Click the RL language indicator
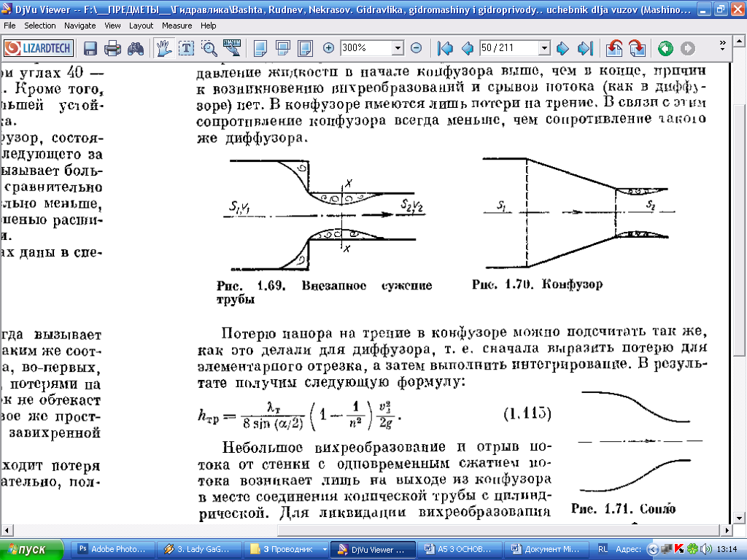The width and height of the screenshot is (747, 560). [x=603, y=549]
